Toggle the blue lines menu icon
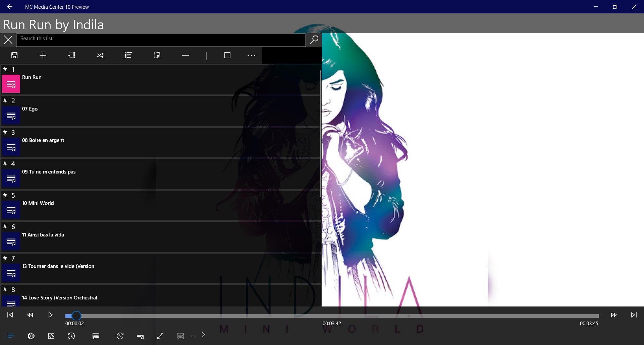 click(11, 336)
